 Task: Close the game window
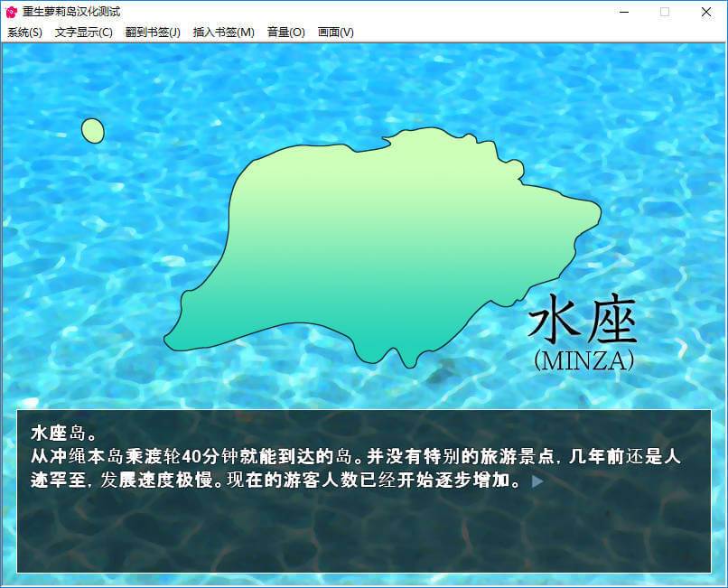[706, 12]
